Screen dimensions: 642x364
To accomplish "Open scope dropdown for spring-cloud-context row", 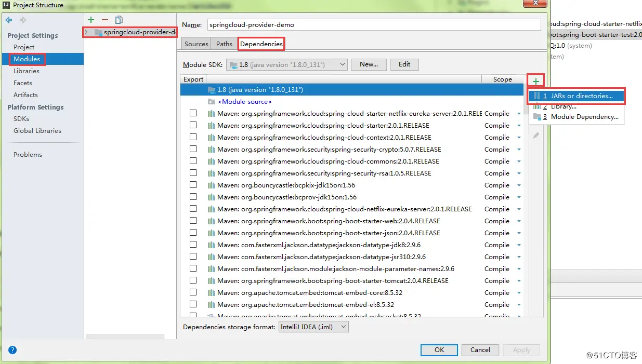I will tap(519, 138).
